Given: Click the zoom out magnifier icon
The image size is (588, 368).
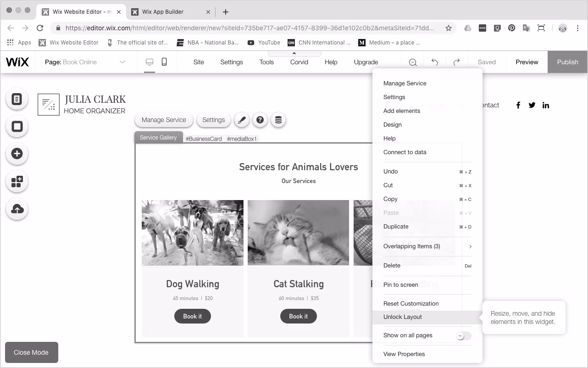Looking at the screenshot, I should point(413,62).
